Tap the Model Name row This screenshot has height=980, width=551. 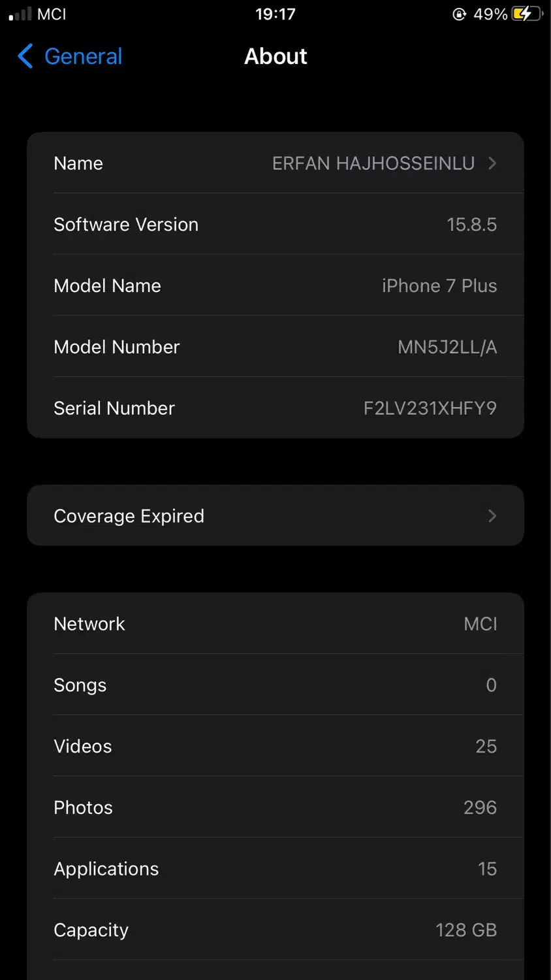[x=274, y=286]
